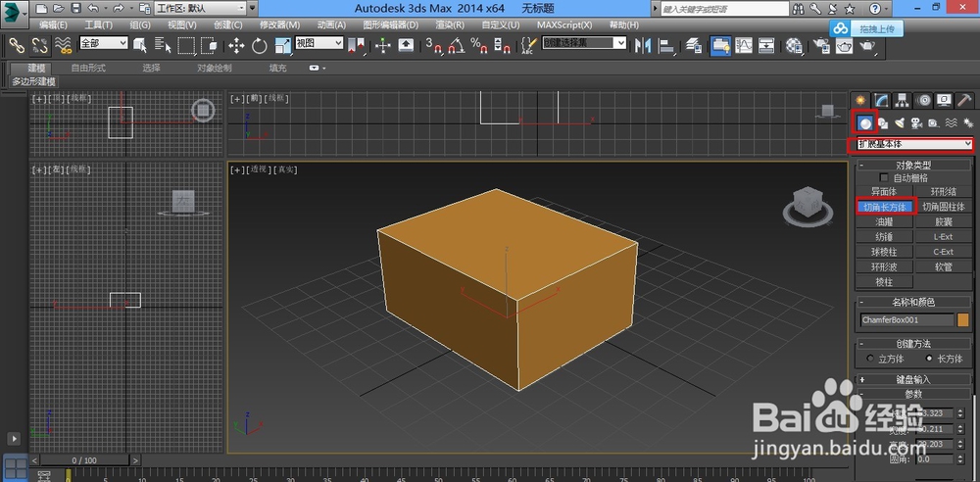Click the Render Production teapot icon
980x482 pixels.
[867, 46]
